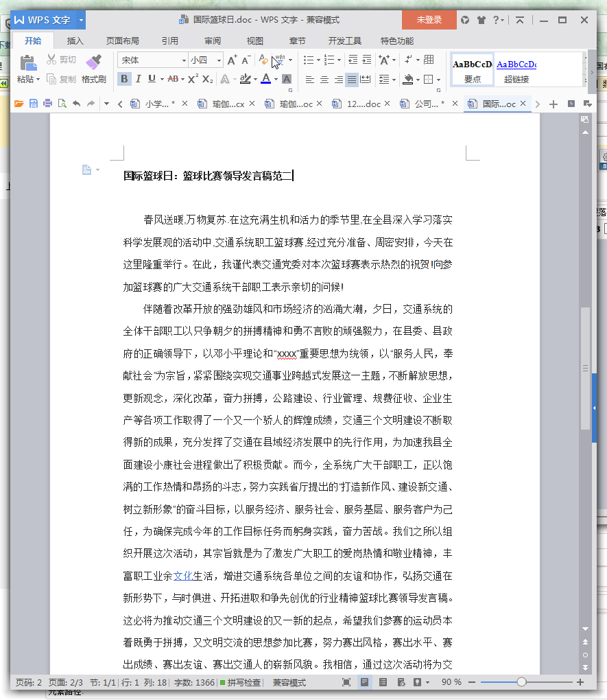Image resolution: width=607 pixels, height=700 pixels.
Task: Click the zoom slider handle
Action: click(521, 682)
